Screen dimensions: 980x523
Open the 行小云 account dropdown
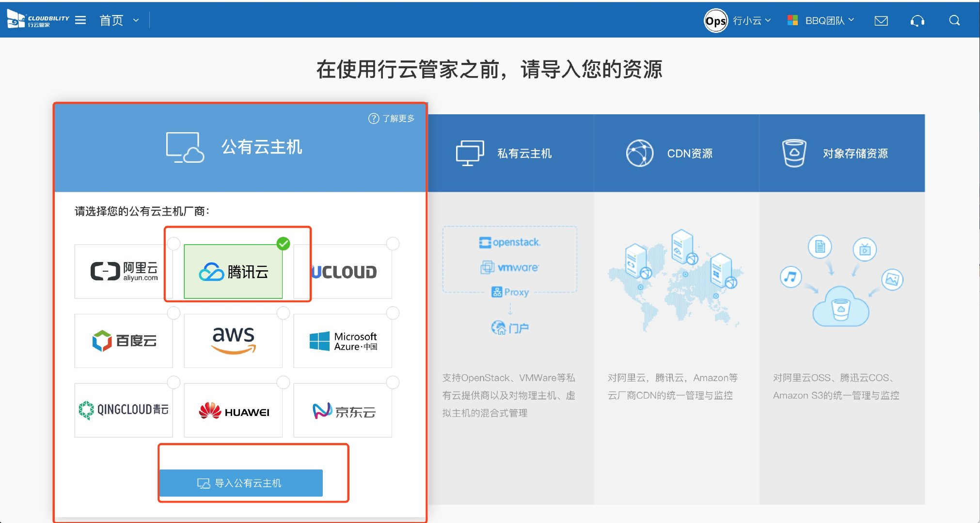point(751,20)
